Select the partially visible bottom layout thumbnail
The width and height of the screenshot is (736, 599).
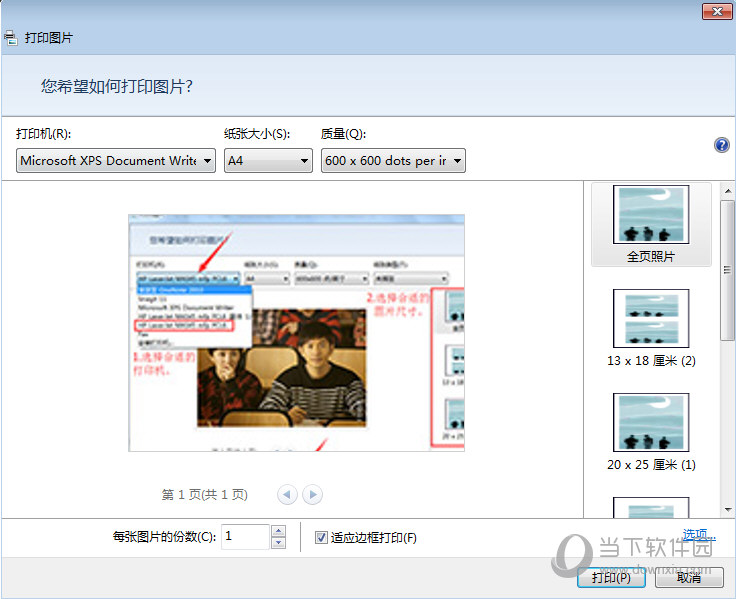651,508
